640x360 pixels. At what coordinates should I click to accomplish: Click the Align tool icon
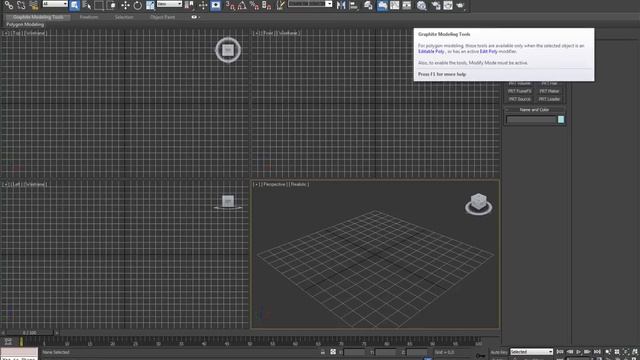[x=353, y=5]
